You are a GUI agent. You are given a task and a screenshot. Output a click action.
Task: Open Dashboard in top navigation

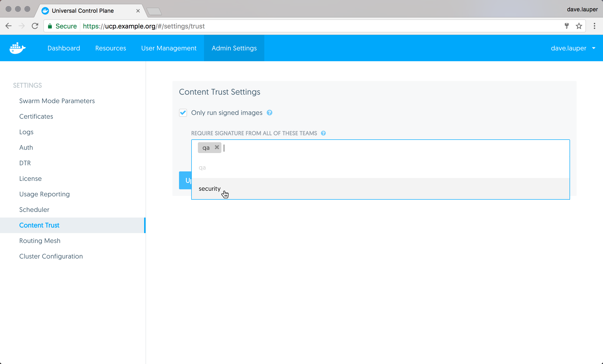pyautogui.click(x=64, y=48)
